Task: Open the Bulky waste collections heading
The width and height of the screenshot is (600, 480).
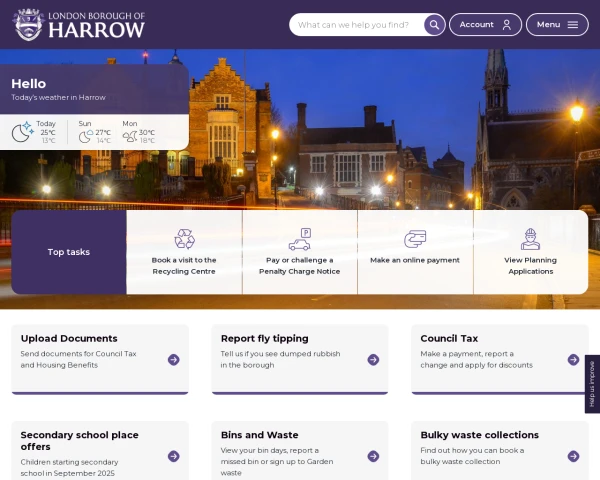Action: tap(479, 435)
